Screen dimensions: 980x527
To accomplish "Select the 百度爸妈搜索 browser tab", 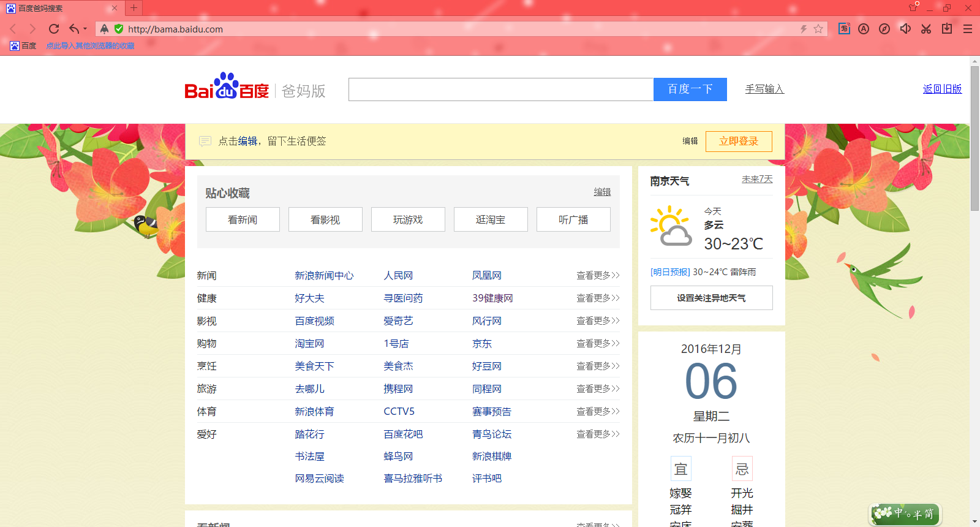I will pos(61,8).
